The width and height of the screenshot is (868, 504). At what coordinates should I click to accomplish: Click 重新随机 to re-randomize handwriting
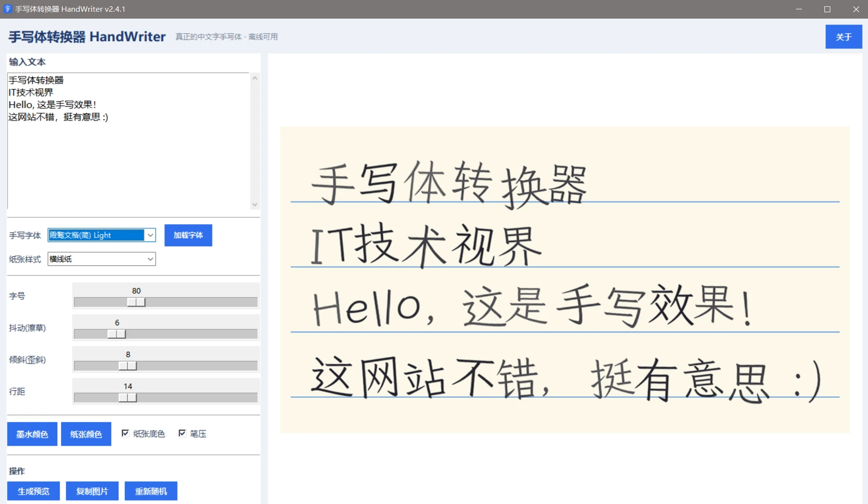151,491
